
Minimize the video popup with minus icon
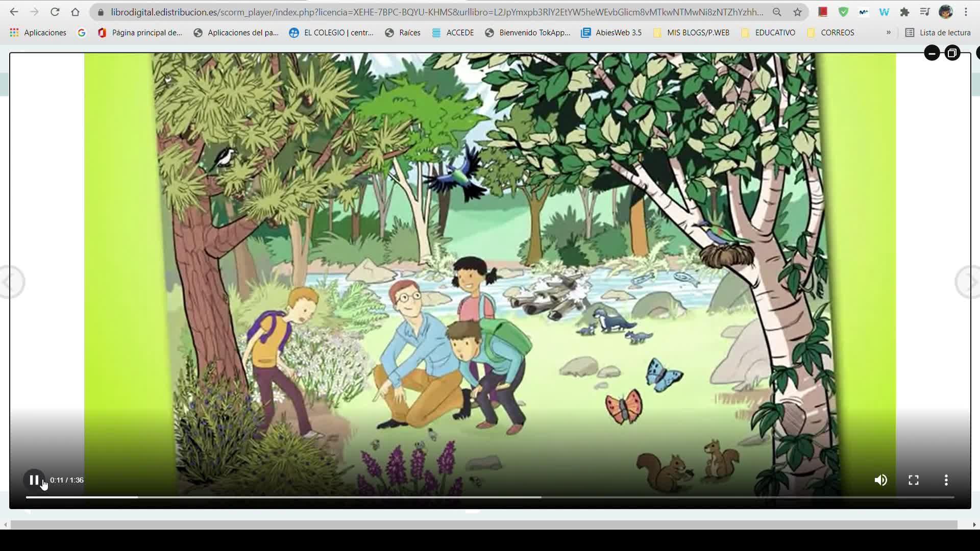[932, 53]
